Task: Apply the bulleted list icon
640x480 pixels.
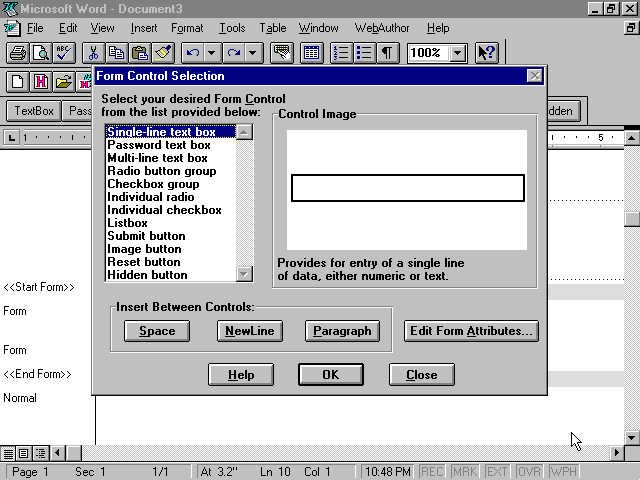Action: tap(364, 53)
